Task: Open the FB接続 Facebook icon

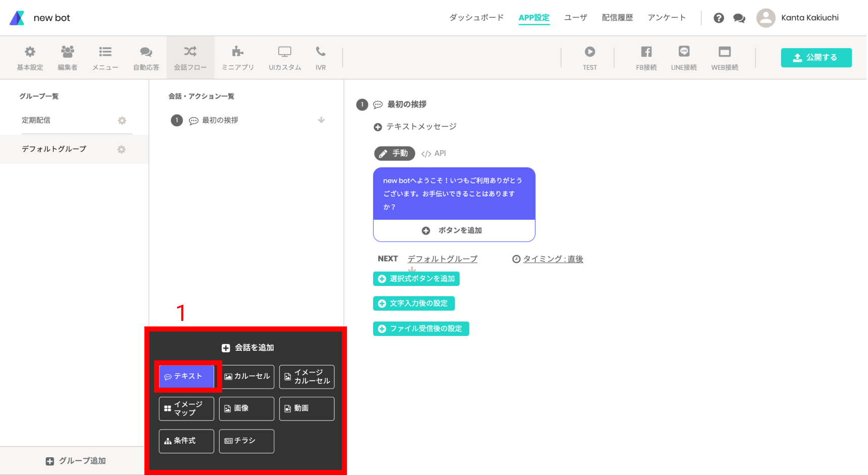Action: [646, 52]
